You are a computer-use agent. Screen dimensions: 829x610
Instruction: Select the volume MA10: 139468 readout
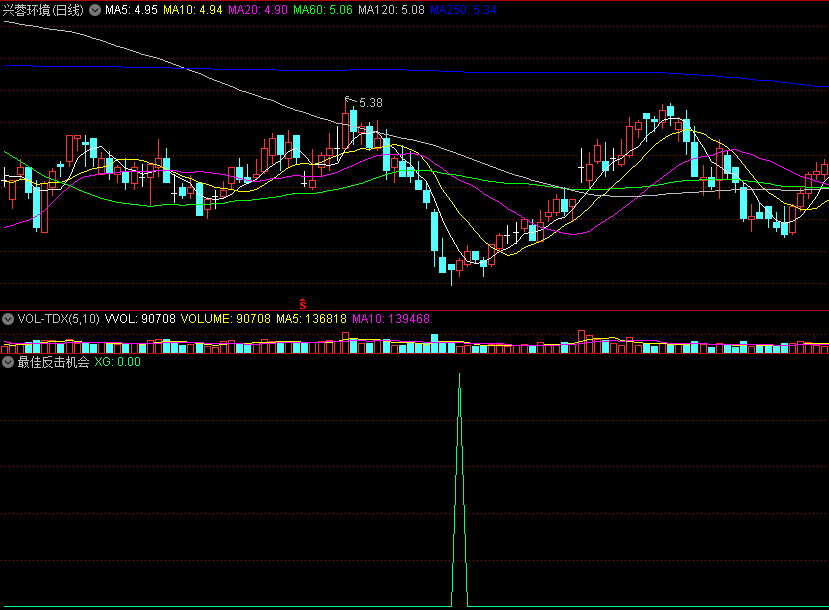391,319
